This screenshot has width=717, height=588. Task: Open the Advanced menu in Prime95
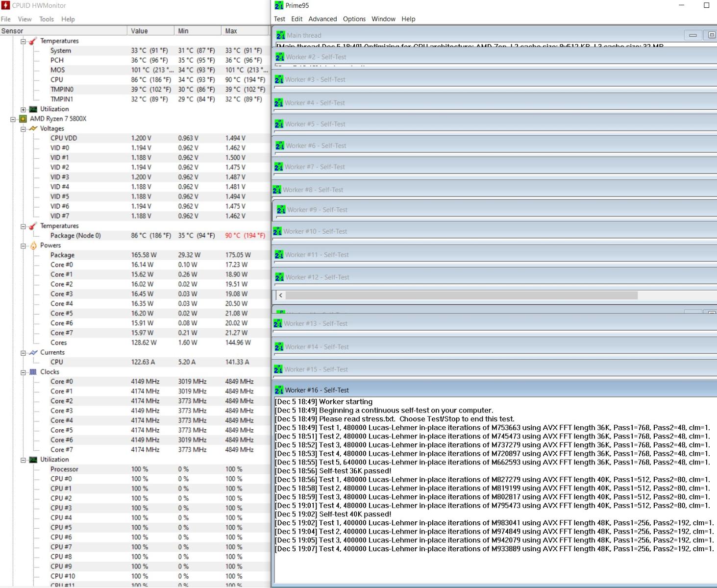pos(322,19)
